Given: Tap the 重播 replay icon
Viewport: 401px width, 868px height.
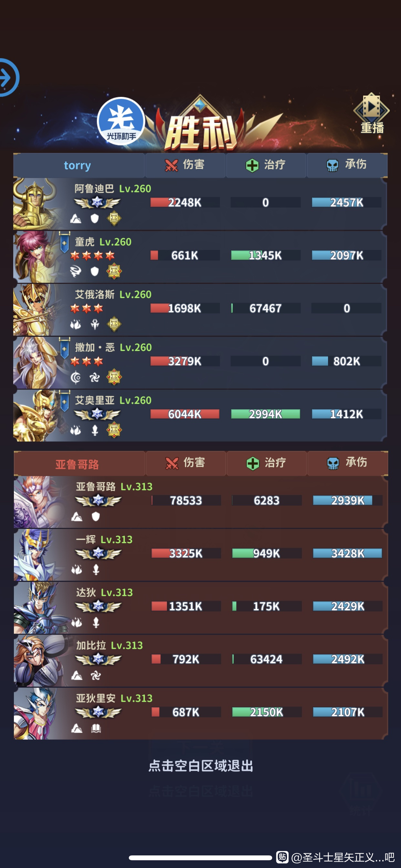Looking at the screenshot, I should click(371, 113).
